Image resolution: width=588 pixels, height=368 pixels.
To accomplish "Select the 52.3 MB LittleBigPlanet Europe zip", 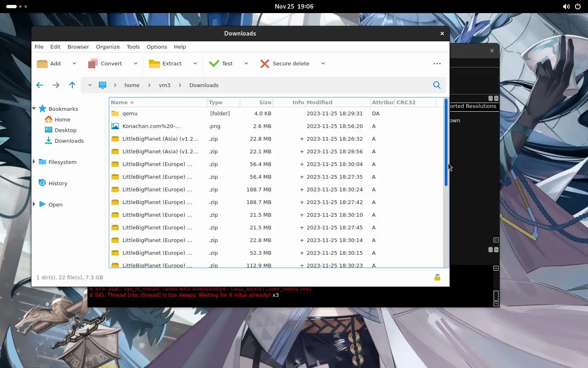I will click(276, 253).
